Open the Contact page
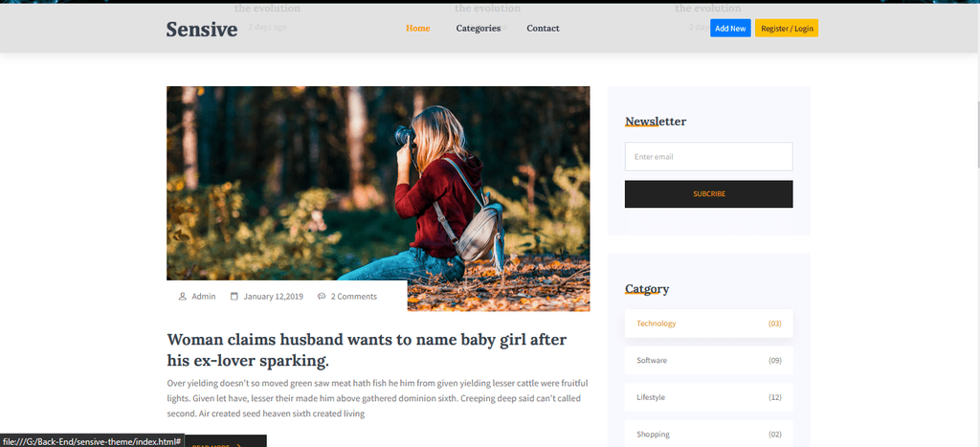980x447 pixels. click(543, 28)
